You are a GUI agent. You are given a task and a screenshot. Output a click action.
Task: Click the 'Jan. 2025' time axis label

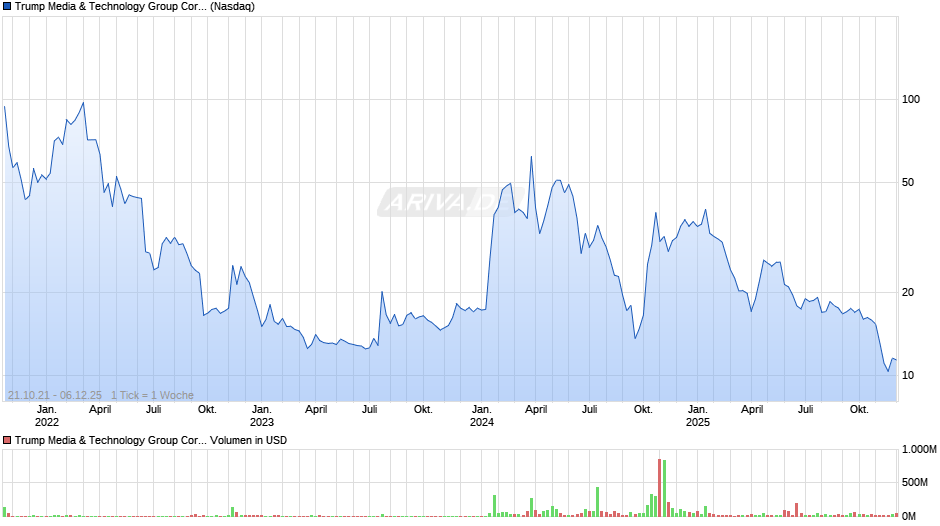[x=697, y=416]
